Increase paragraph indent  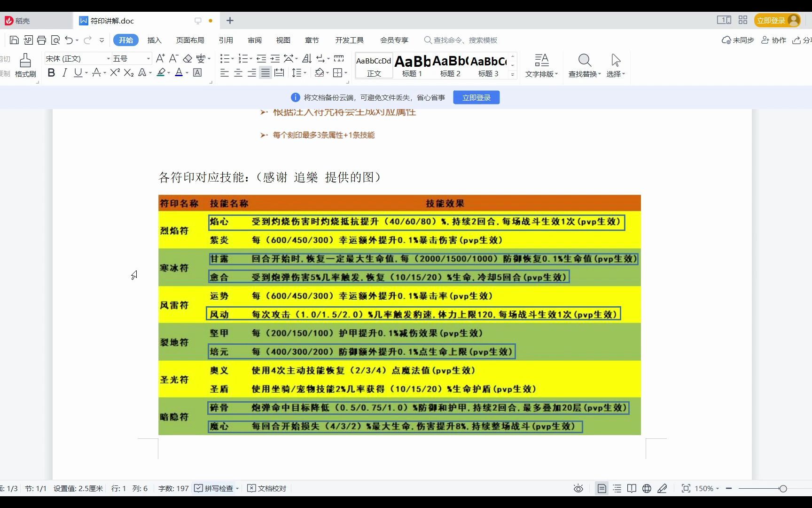point(275,58)
